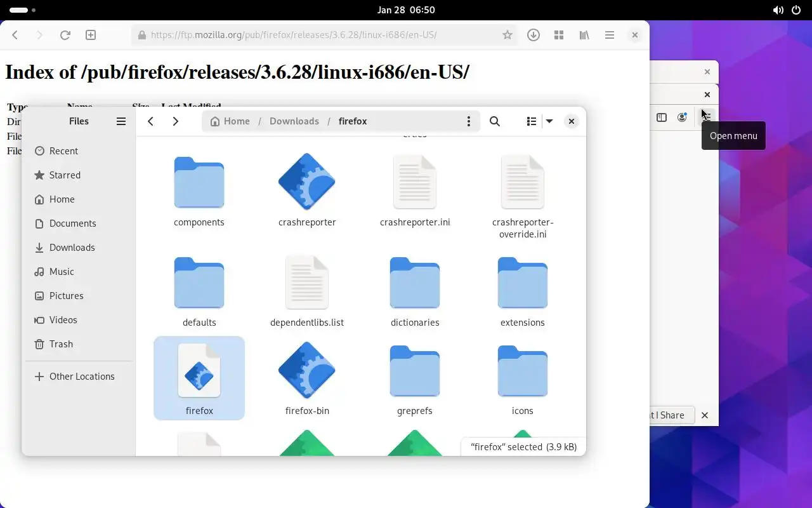Search files with magnifier icon
The height and width of the screenshot is (508, 812).
tap(495, 121)
